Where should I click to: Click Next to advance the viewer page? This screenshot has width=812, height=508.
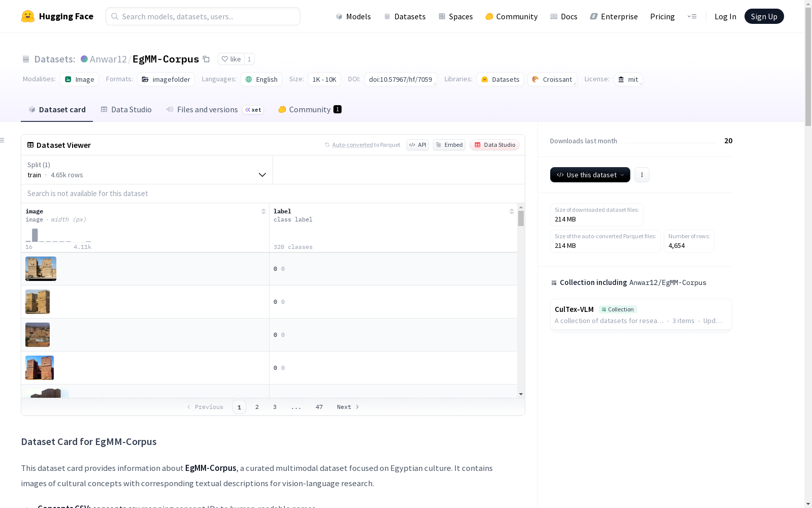pyautogui.click(x=348, y=407)
